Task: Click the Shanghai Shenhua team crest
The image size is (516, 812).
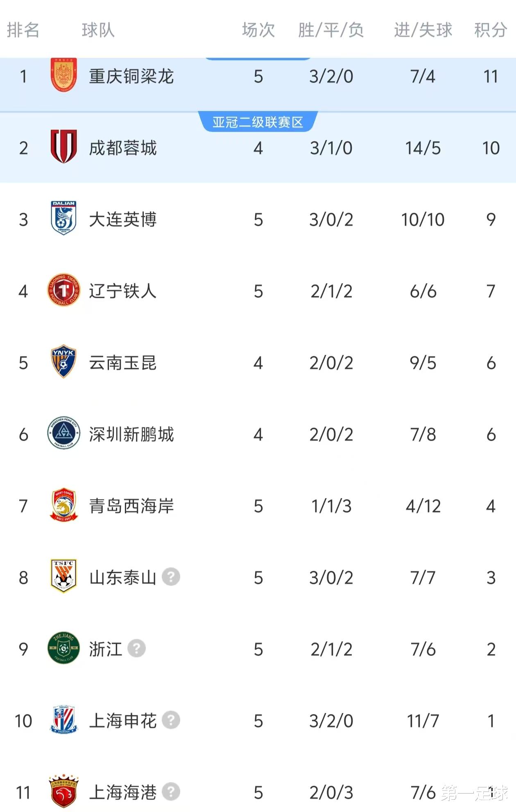Action: (63, 720)
